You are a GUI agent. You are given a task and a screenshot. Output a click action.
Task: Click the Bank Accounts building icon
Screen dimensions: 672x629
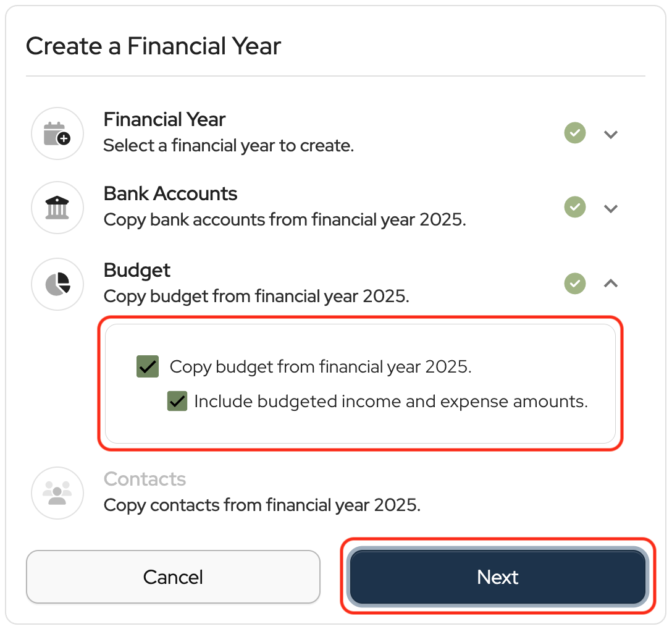(57, 208)
